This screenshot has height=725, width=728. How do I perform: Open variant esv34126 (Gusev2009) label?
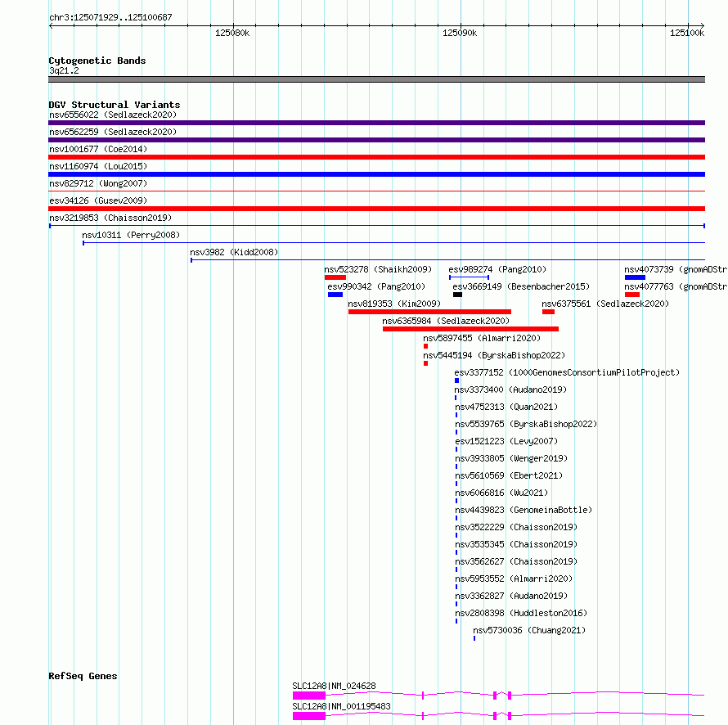98,200
